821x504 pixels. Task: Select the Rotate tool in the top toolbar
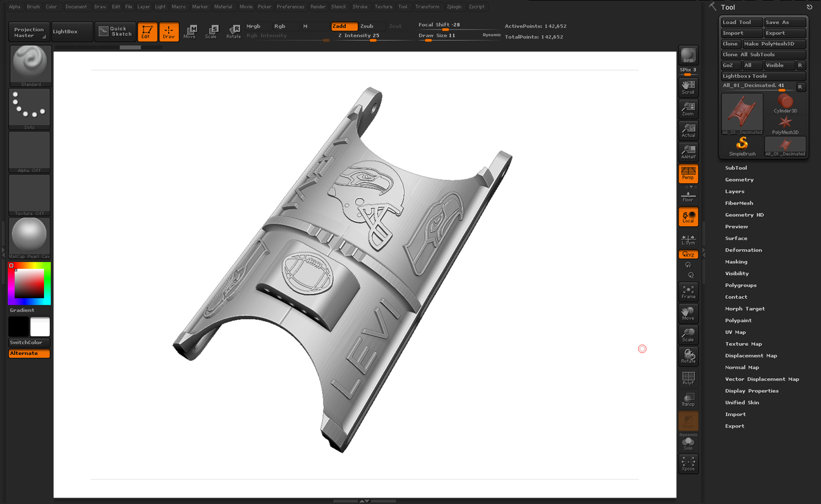233,32
